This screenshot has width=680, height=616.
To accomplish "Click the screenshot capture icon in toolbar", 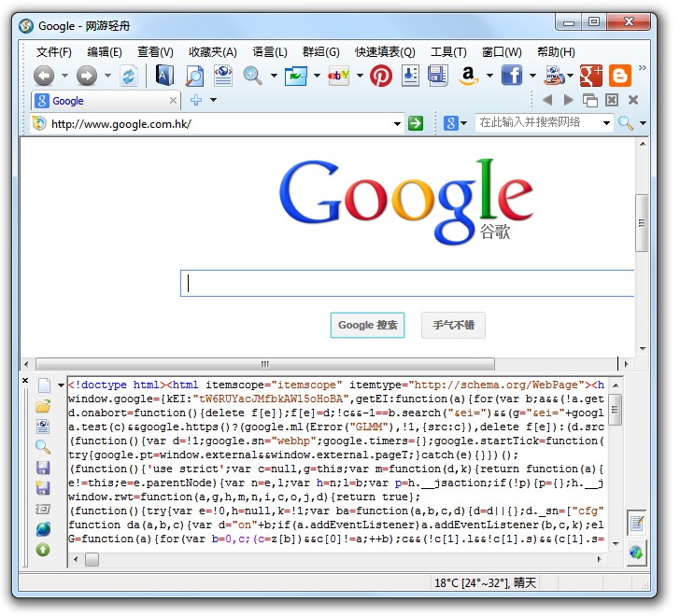I will coord(296,76).
